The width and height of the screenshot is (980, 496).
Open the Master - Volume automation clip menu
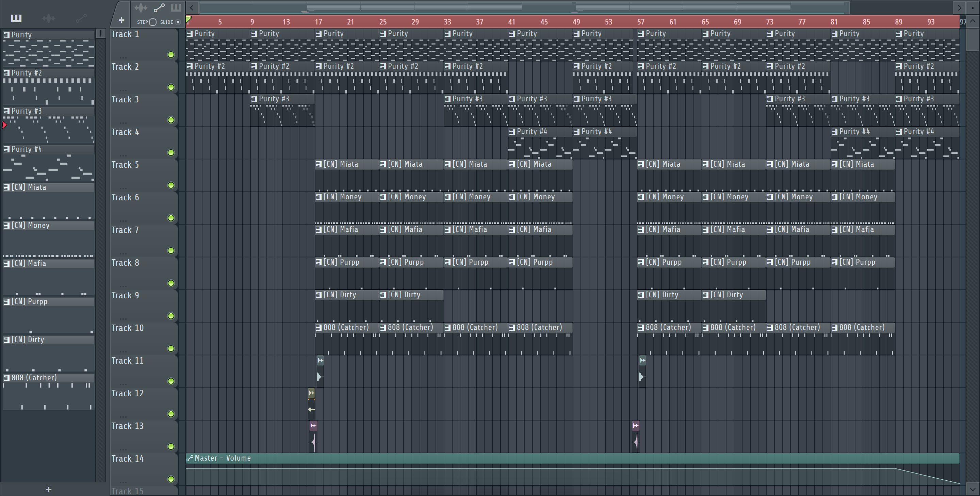click(190, 458)
